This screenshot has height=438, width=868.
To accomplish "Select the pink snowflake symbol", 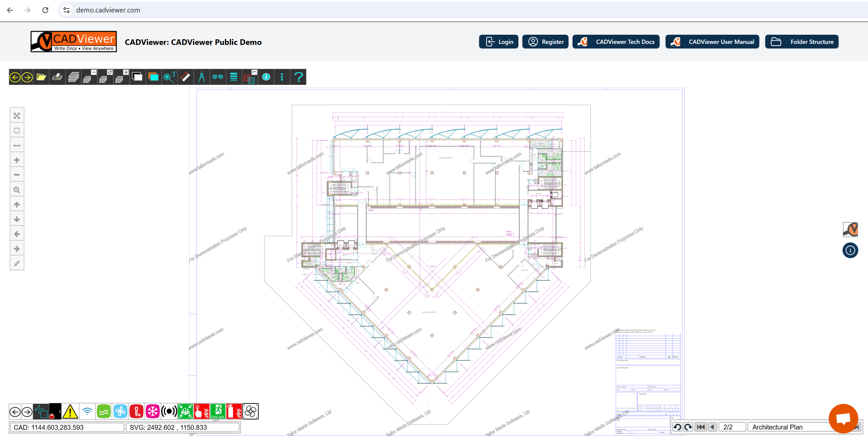I will tap(153, 412).
